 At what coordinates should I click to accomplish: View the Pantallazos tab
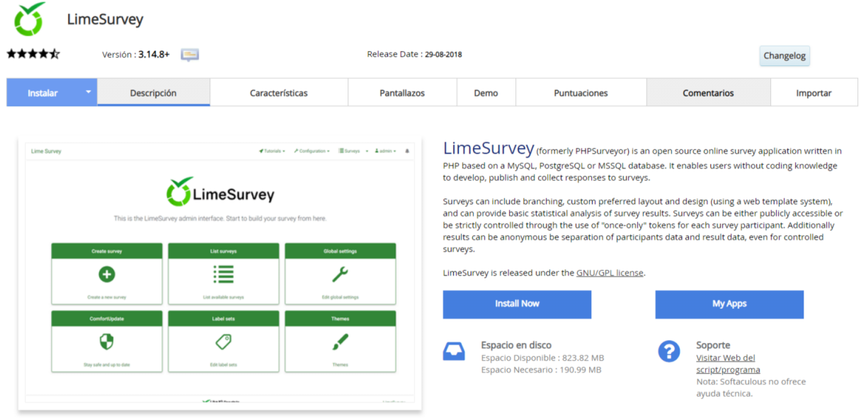[402, 93]
